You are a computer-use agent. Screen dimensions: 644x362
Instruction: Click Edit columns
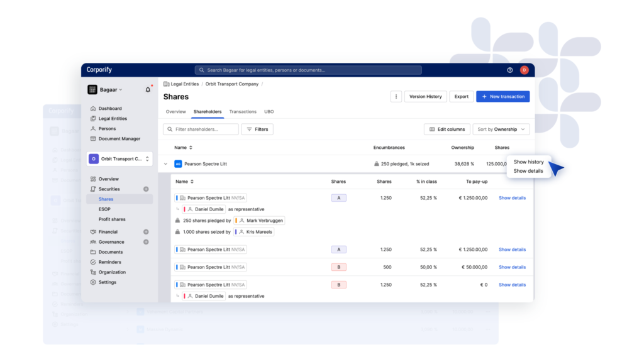click(x=447, y=129)
